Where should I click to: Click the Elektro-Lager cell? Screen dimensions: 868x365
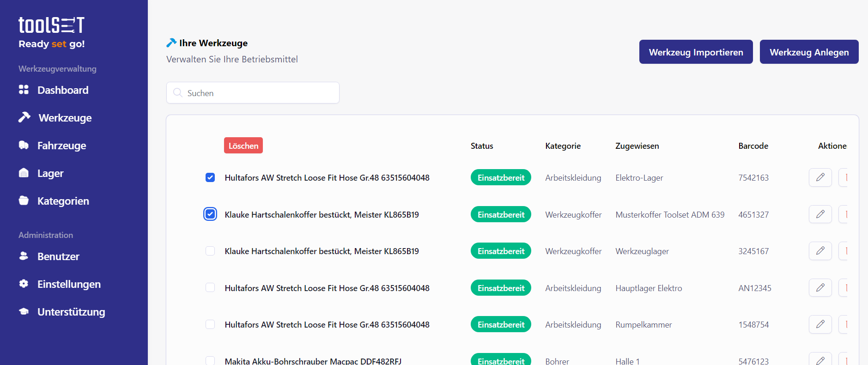639,178
